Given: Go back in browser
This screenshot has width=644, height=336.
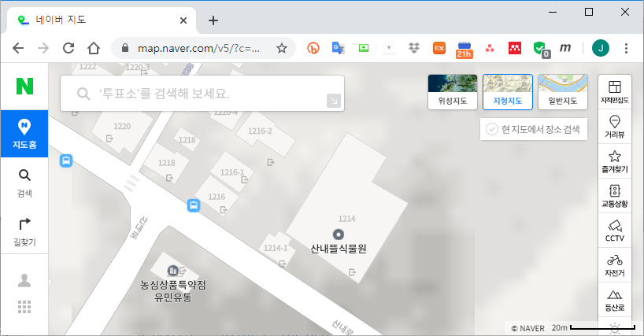Looking at the screenshot, I should pyautogui.click(x=18, y=48).
